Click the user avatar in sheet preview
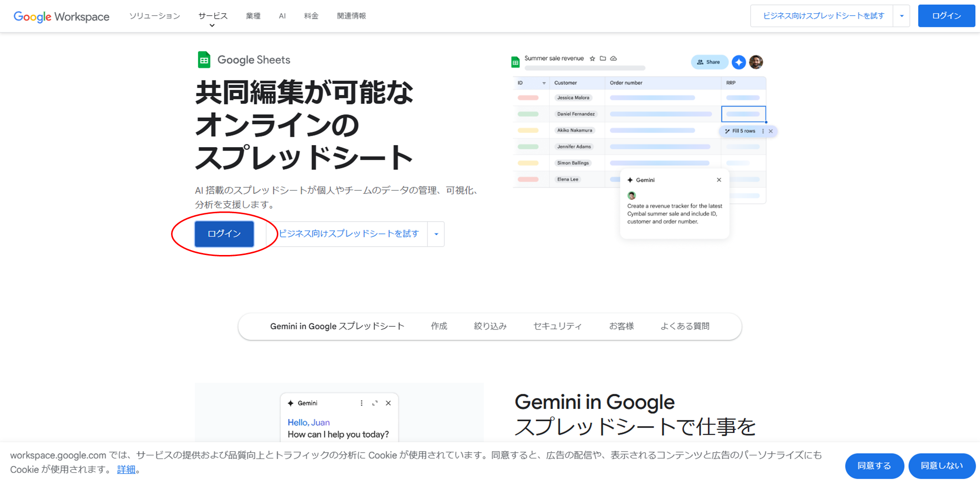This screenshot has height=483, width=980. pos(756,62)
